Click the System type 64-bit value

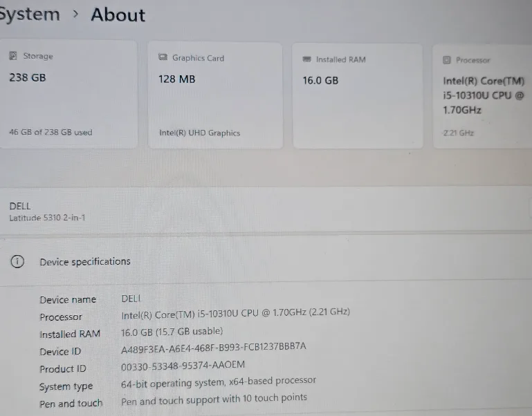click(x=219, y=381)
